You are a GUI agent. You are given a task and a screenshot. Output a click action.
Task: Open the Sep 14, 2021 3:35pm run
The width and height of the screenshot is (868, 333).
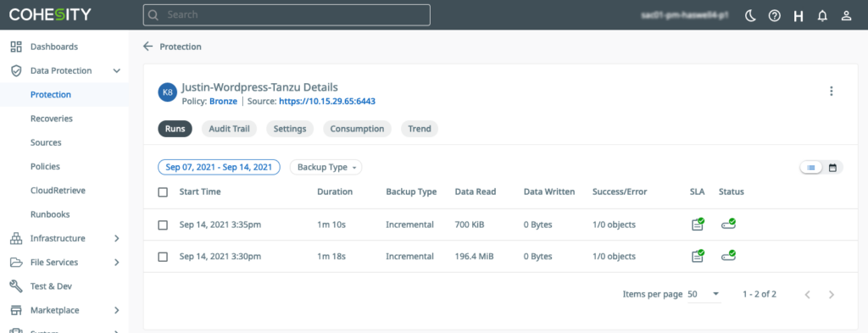pyautogui.click(x=220, y=225)
